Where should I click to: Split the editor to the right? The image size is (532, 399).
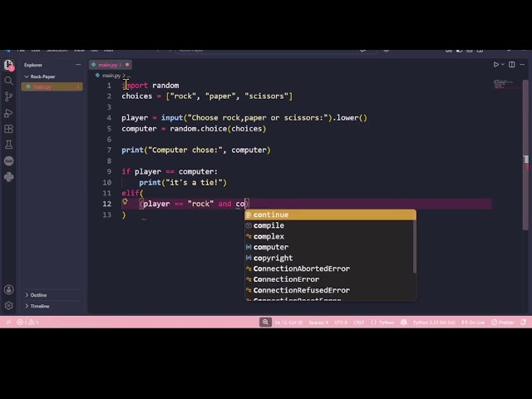512,65
